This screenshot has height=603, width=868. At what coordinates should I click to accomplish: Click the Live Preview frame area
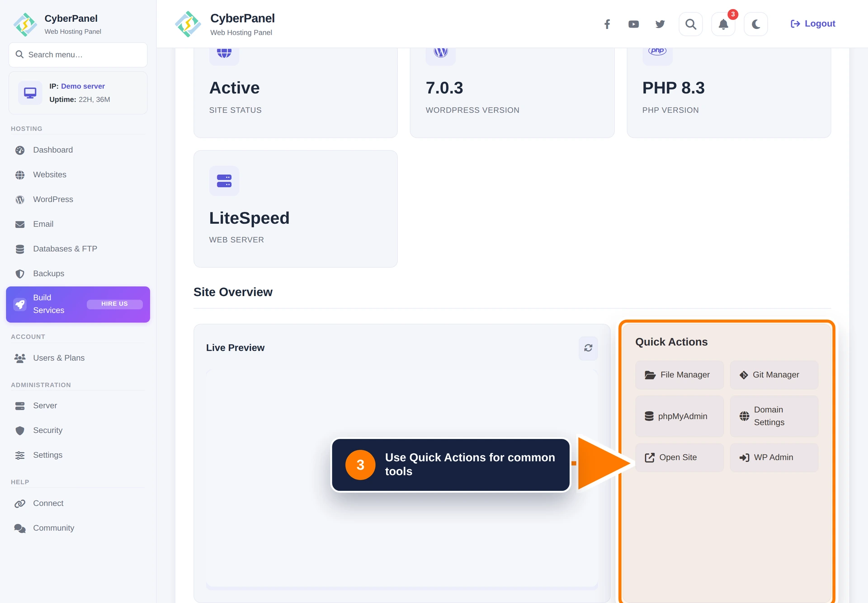point(402,479)
